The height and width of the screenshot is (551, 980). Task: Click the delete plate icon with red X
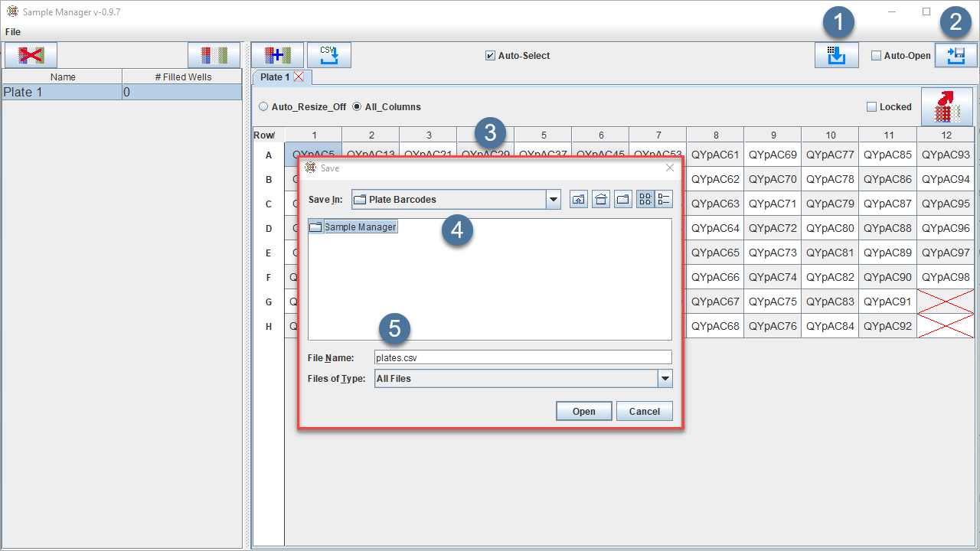[31, 55]
